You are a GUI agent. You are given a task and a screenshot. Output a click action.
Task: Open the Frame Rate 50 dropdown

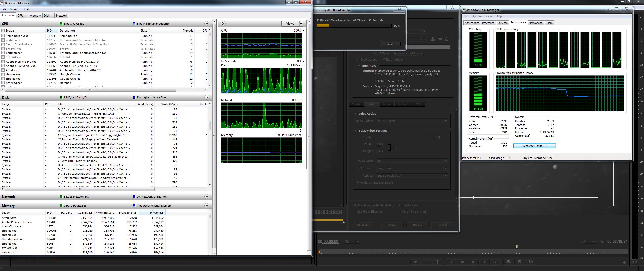tap(412, 161)
